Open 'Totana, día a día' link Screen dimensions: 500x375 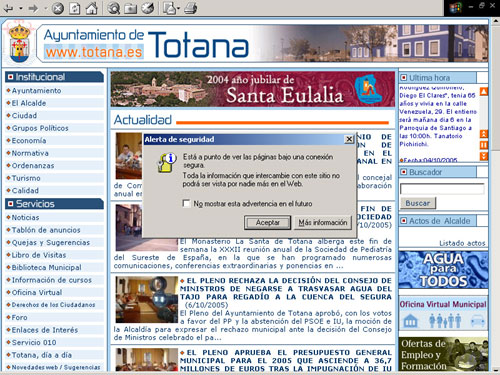click(x=42, y=355)
